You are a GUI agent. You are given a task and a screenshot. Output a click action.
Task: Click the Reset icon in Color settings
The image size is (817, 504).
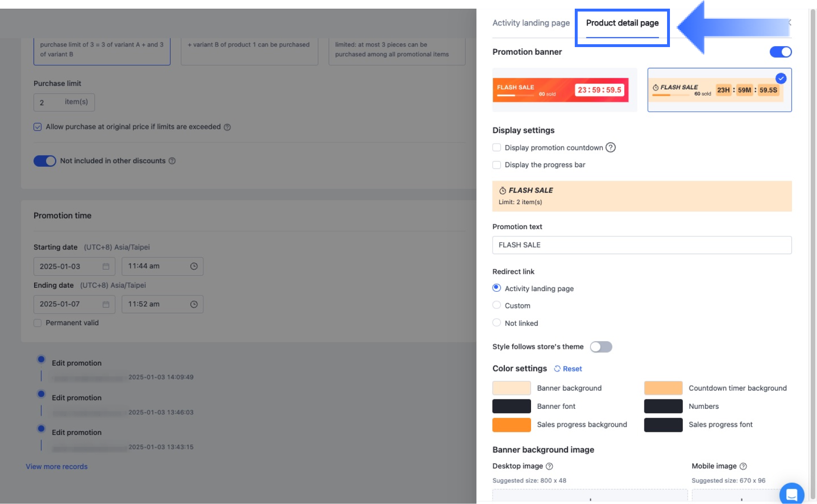click(x=557, y=369)
